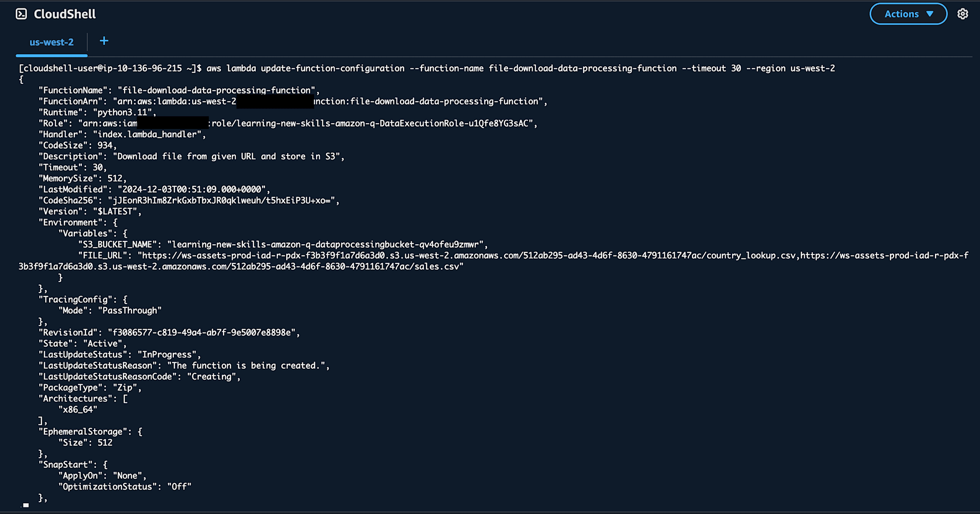Expand the Actions dropdown menu

908,14
